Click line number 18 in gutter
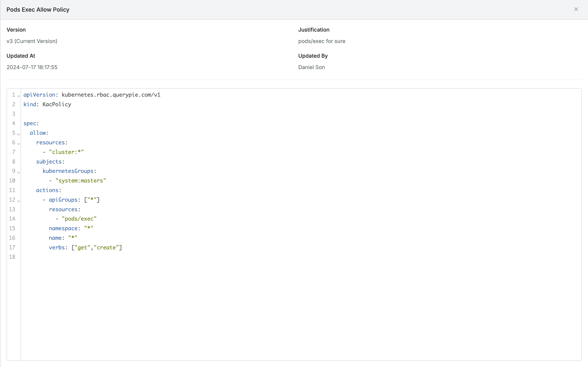Viewport: 588px width, 367px height. [x=12, y=257]
